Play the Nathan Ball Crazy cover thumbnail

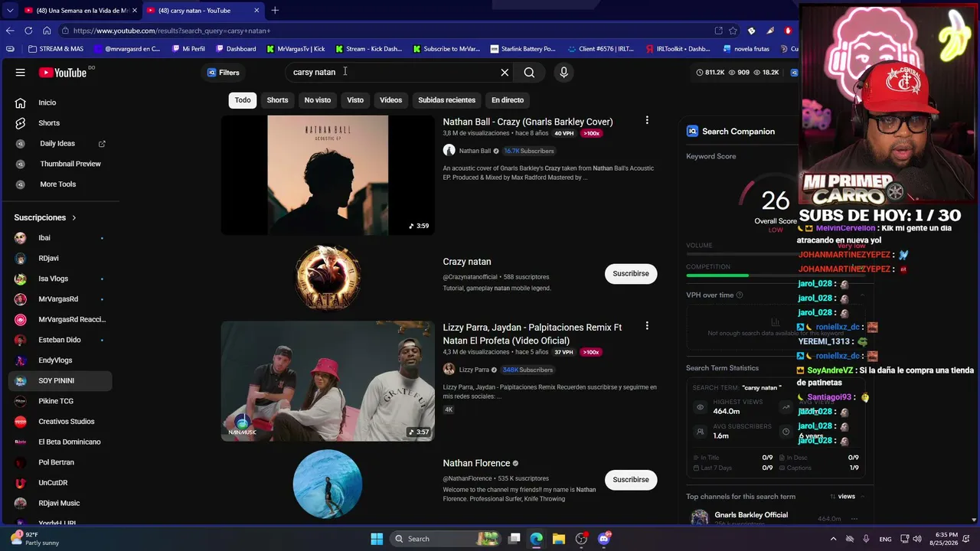328,175
